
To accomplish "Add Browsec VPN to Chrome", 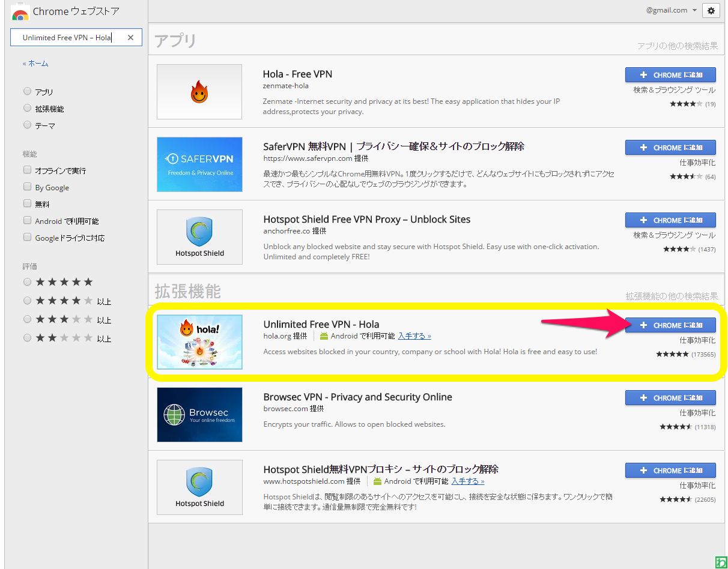I will tap(670, 398).
